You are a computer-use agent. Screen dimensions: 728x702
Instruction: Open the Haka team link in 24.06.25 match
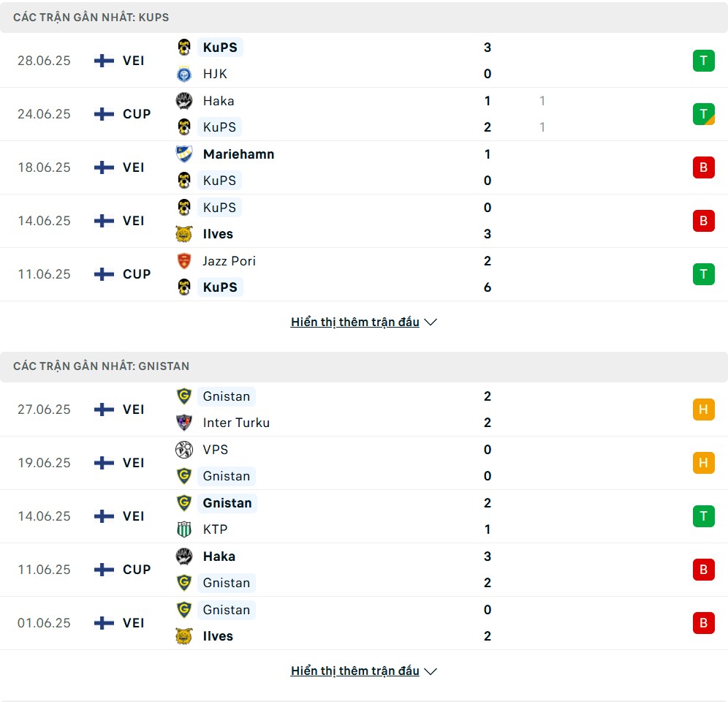[x=219, y=101]
